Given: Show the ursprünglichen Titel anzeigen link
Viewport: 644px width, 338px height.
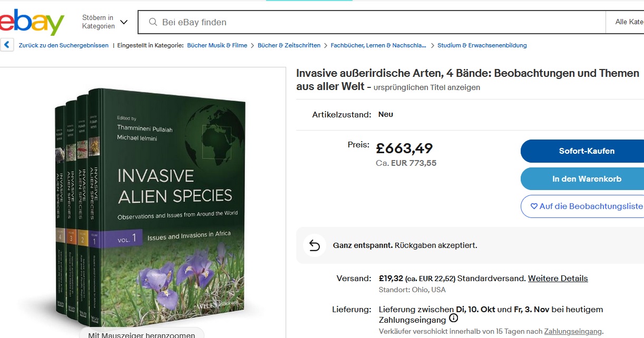Looking at the screenshot, I should pos(427,87).
